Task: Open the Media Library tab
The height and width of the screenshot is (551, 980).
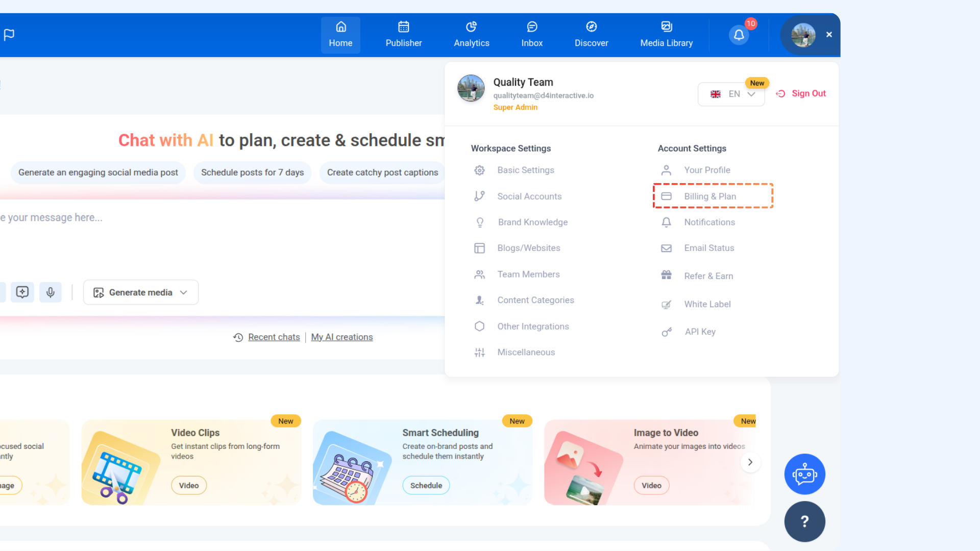Action: (667, 35)
